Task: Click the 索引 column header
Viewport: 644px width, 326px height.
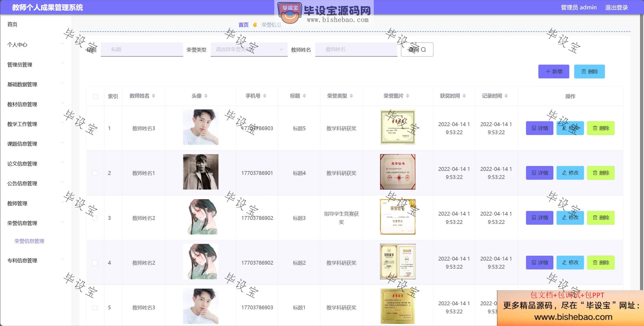Action: coord(113,96)
